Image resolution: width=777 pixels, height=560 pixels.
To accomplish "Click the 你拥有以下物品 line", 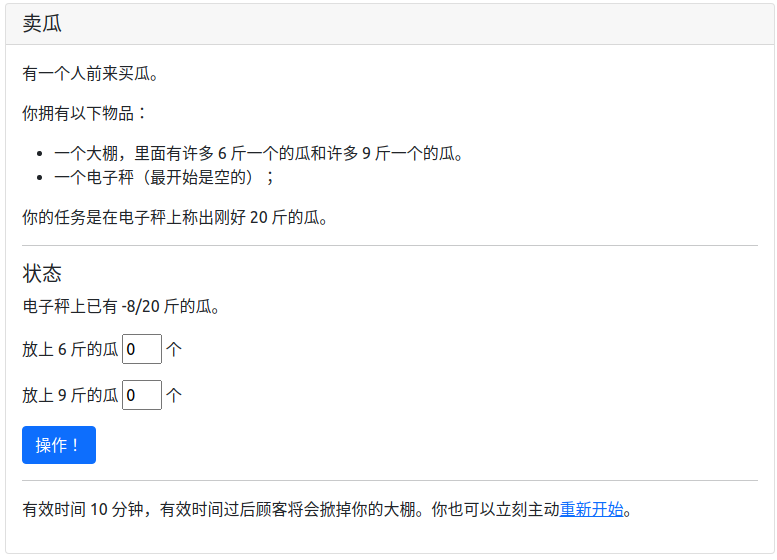I will click(85, 113).
